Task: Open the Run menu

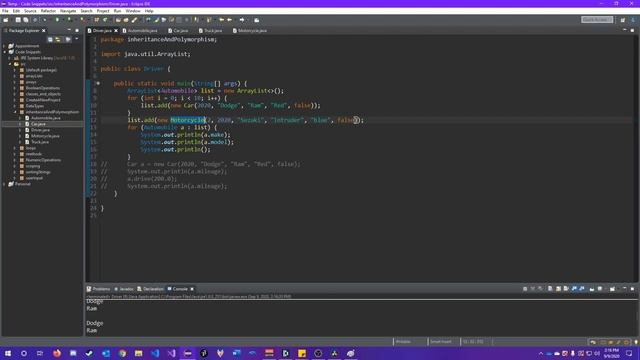Action: 118,11
